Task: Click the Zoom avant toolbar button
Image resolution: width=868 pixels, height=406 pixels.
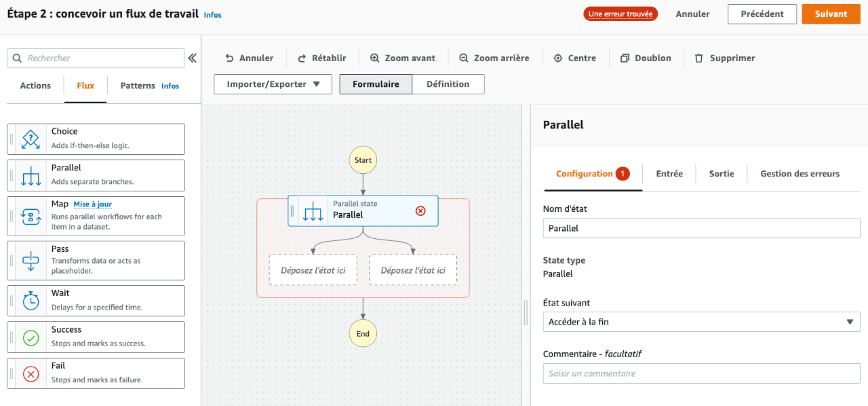Action: tap(403, 58)
